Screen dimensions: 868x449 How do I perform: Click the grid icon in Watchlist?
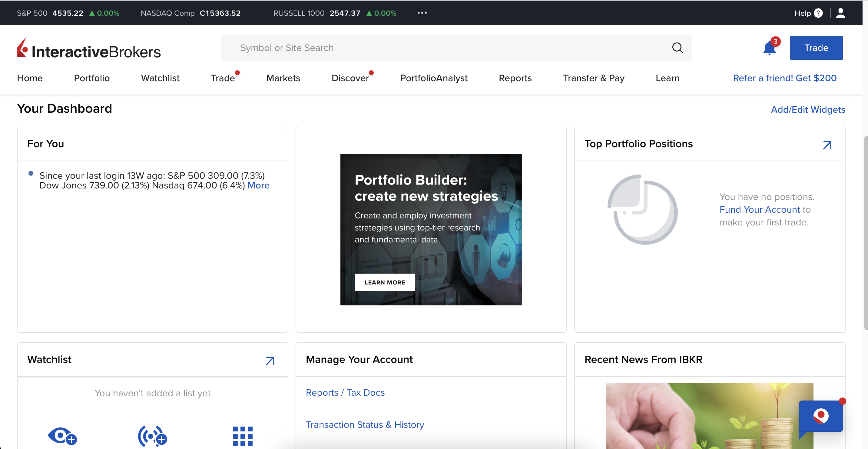243,436
